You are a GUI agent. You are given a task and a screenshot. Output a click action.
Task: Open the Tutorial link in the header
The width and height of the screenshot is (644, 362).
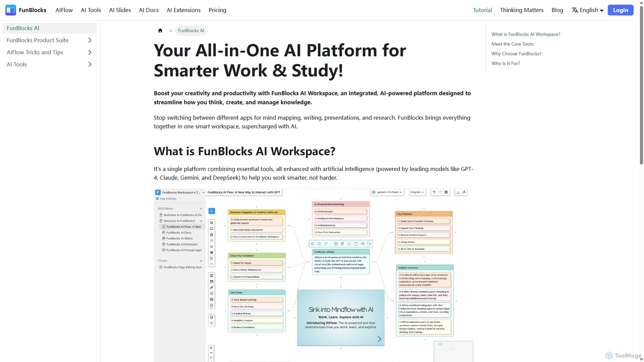click(482, 10)
